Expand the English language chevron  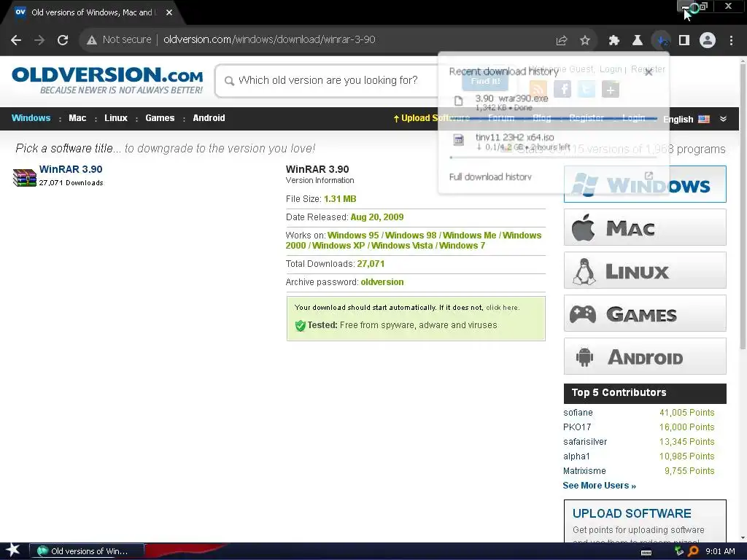[x=723, y=119]
